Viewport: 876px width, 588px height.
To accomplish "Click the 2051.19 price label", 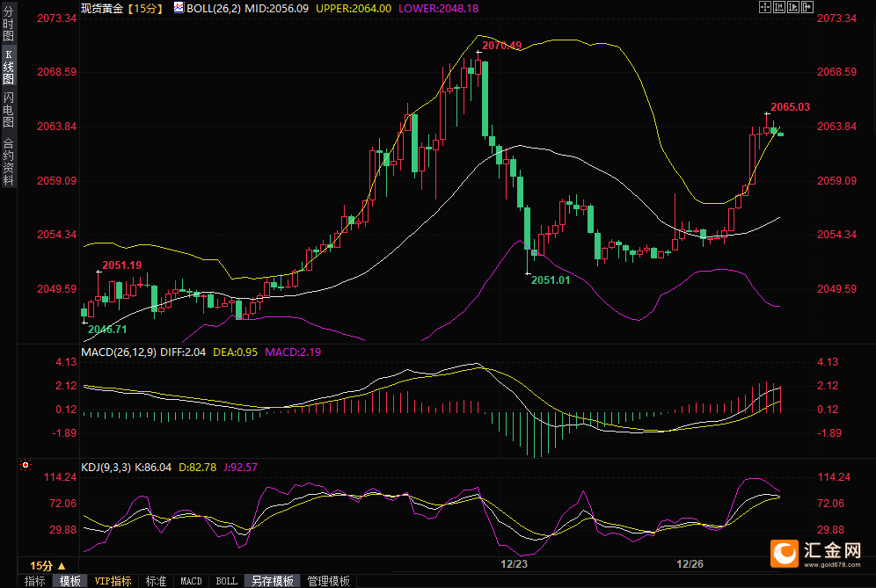I will (121, 265).
